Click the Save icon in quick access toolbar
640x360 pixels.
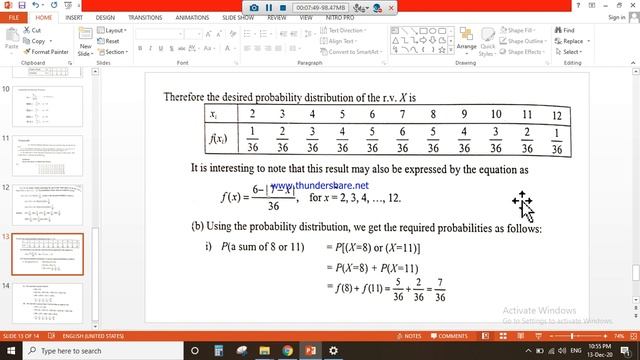tap(22, 5)
